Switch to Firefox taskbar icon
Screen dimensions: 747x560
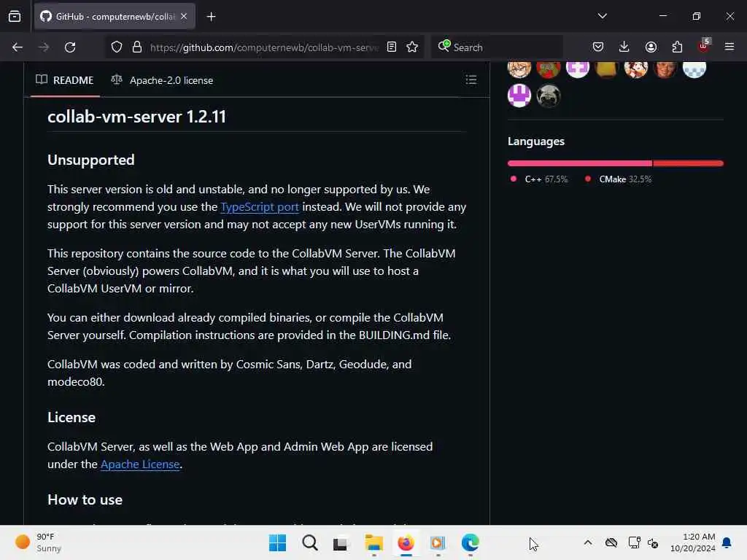point(406,542)
